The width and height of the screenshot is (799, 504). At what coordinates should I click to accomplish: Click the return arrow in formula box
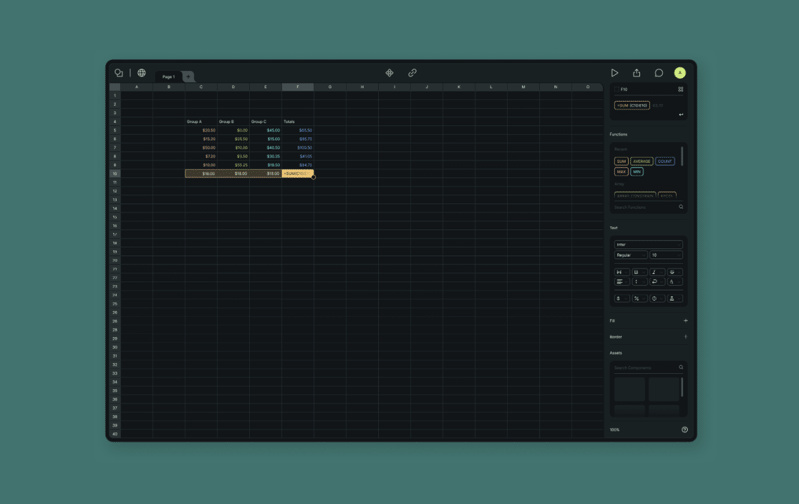(681, 115)
